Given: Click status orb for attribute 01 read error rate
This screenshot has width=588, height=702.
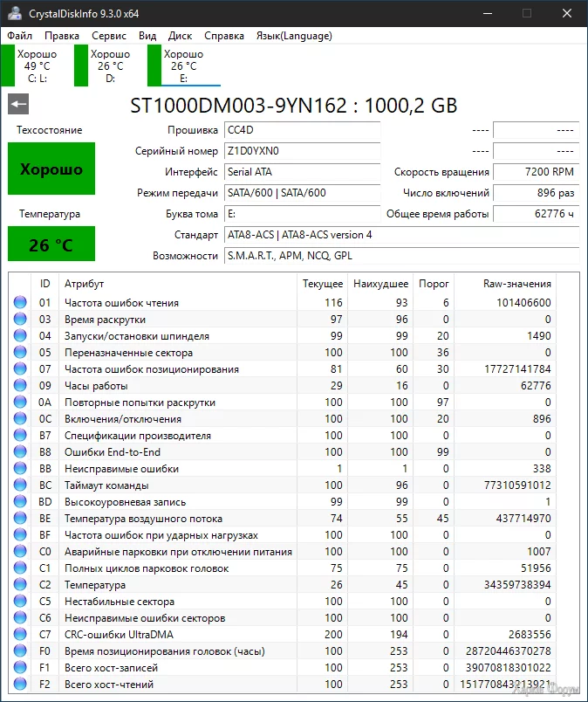Looking at the screenshot, I should tap(20, 302).
